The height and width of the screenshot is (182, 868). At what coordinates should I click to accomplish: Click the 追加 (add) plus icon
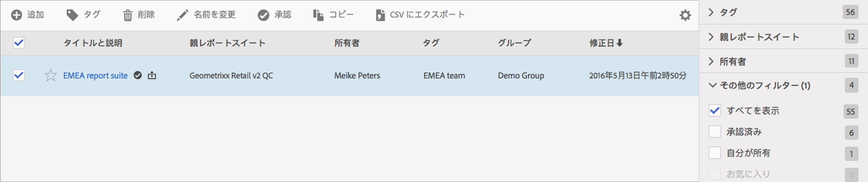[16, 15]
